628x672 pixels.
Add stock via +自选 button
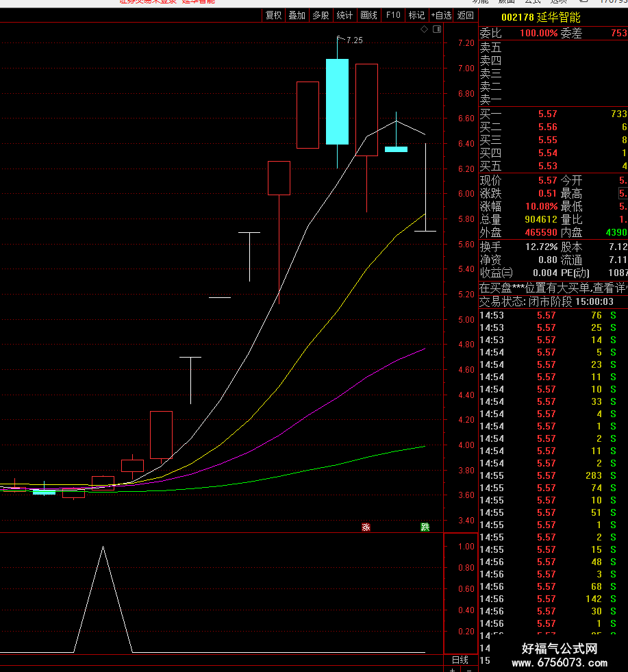coord(441,16)
